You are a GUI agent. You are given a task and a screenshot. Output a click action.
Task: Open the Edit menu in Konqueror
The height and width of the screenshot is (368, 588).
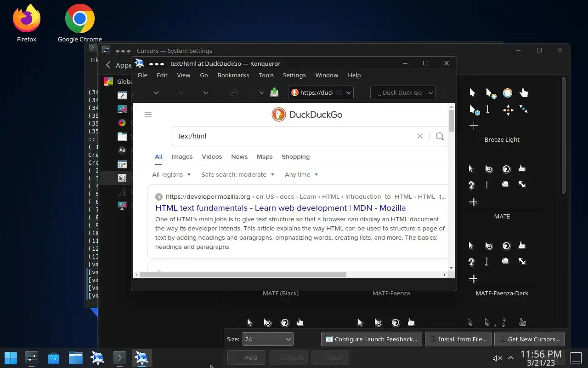[x=162, y=75]
